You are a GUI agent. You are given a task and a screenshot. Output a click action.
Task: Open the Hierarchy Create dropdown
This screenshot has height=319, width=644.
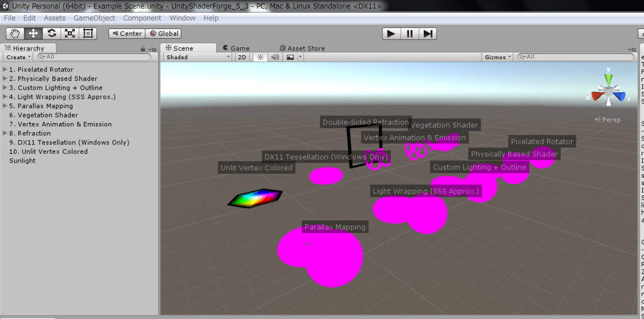(19, 57)
